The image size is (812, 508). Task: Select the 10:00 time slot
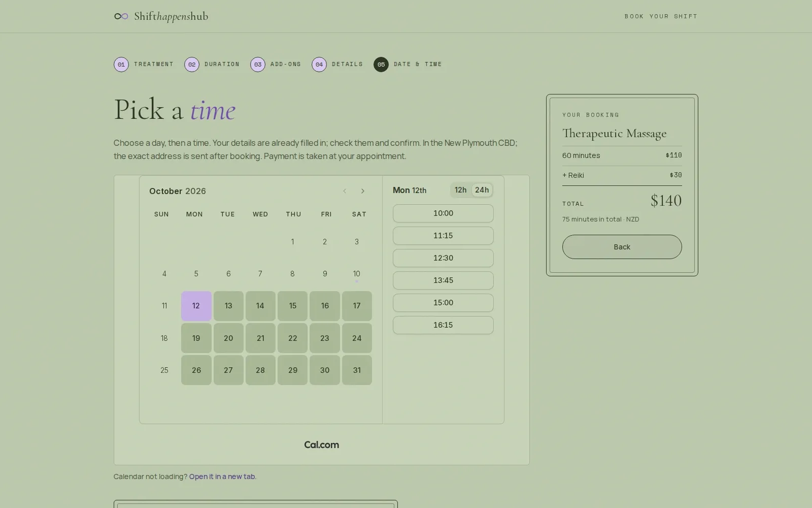point(443,213)
